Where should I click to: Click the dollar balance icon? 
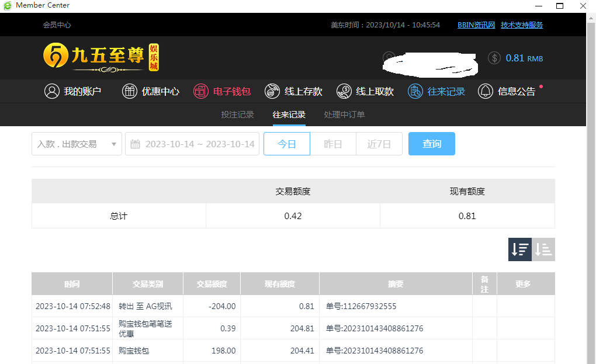tap(494, 58)
